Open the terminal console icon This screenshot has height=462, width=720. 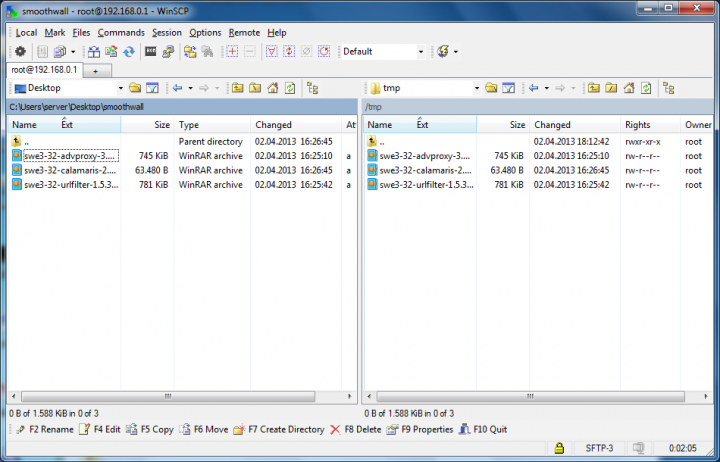coord(150,51)
